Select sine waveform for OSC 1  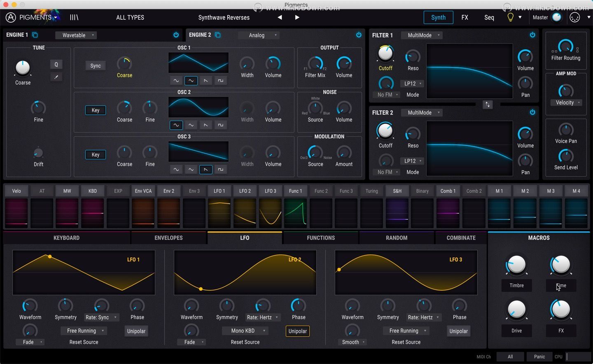(x=176, y=81)
